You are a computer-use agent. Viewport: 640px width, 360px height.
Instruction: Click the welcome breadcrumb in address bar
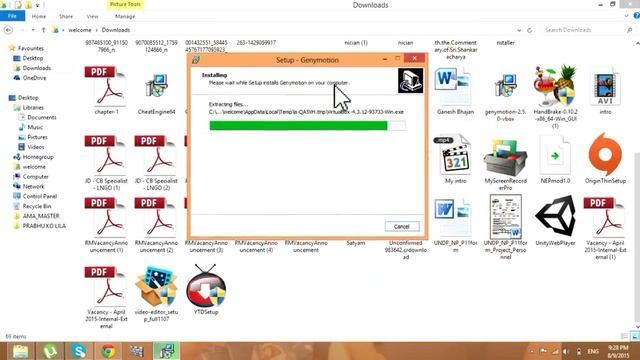[80, 30]
